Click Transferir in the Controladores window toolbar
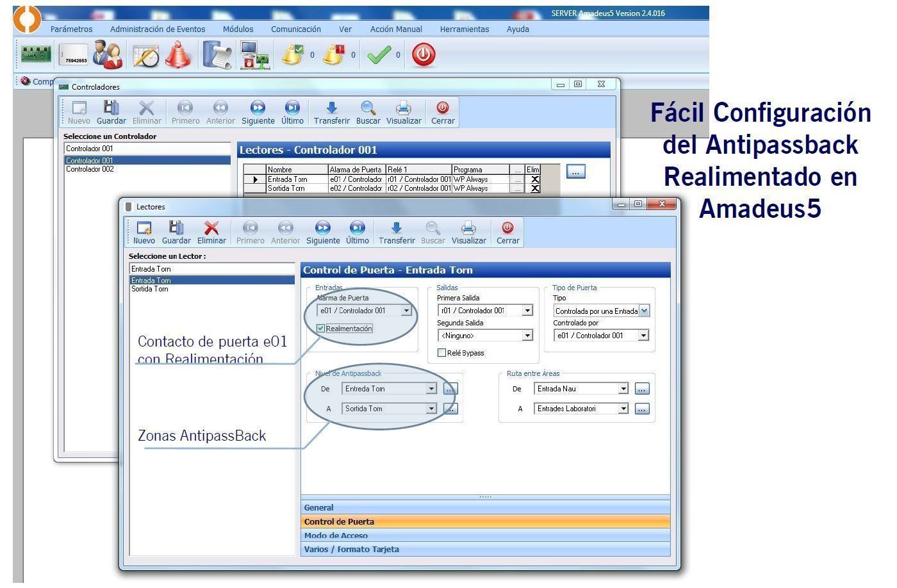This screenshot has width=897, height=588. [x=332, y=113]
